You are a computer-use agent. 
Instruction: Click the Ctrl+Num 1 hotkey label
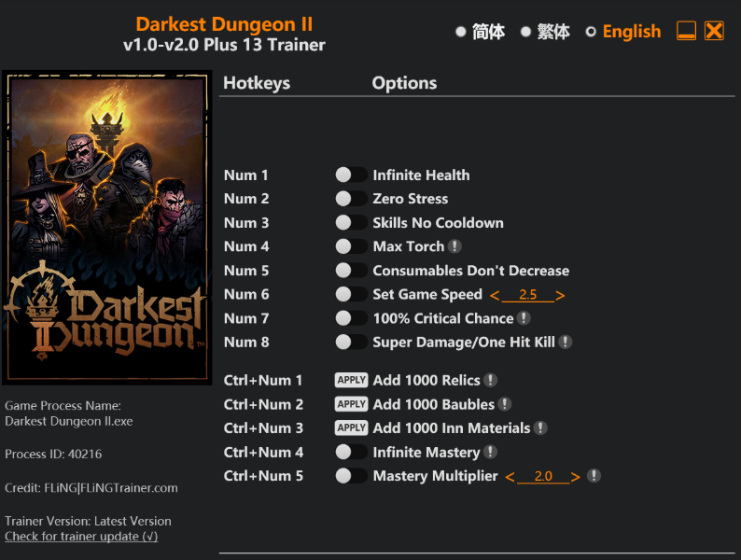point(263,380)
